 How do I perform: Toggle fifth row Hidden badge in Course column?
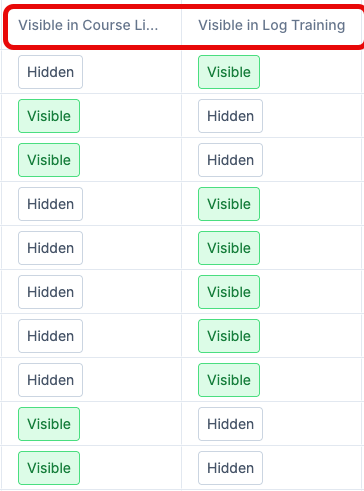50,248
